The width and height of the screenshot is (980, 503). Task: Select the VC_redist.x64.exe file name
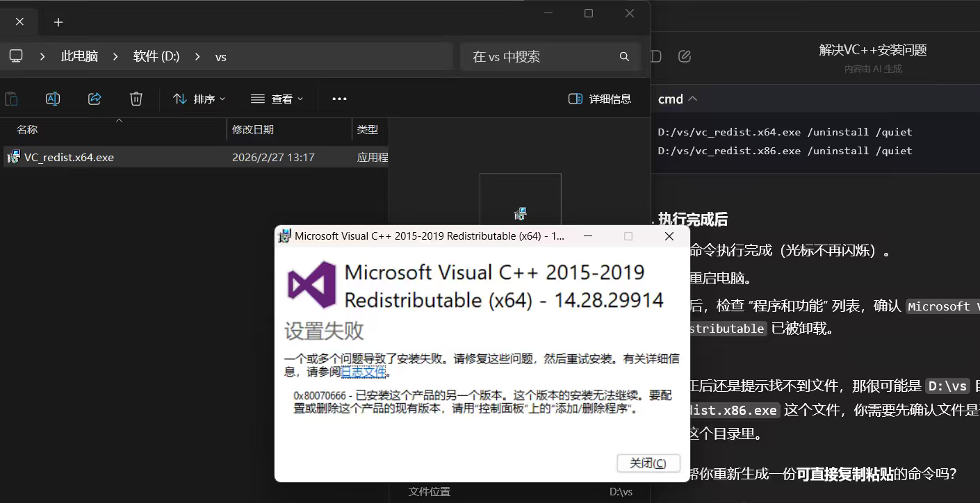(x=69, y=157)
